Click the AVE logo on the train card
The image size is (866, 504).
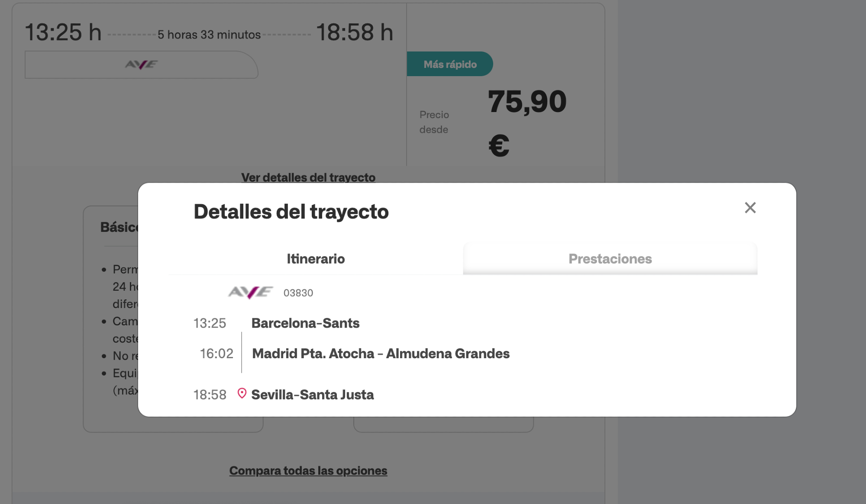[141, 64]
